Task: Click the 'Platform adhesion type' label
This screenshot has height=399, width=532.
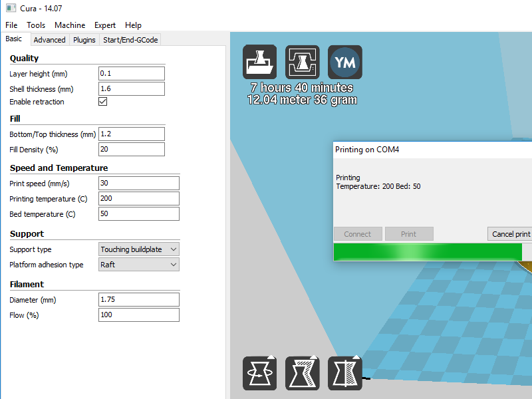Action: 47,265
